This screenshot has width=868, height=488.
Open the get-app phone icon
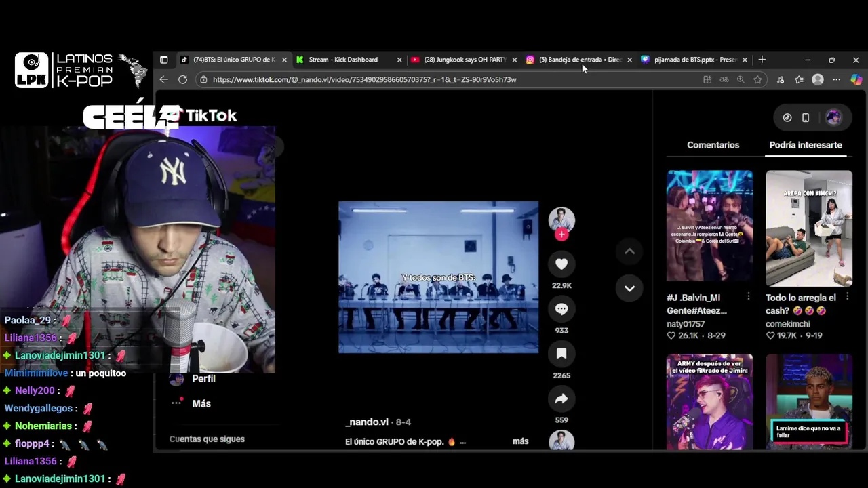click(x=806, y=118)
